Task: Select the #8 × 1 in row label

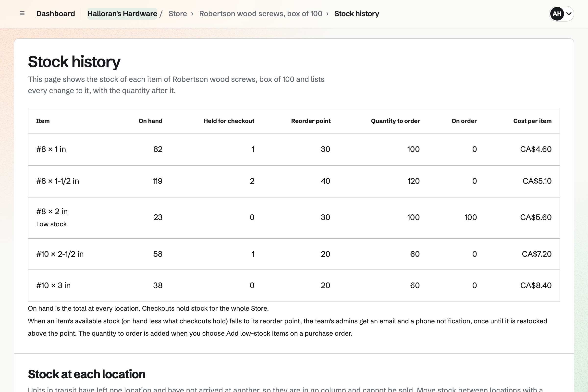Action: (x=51, y=149)
